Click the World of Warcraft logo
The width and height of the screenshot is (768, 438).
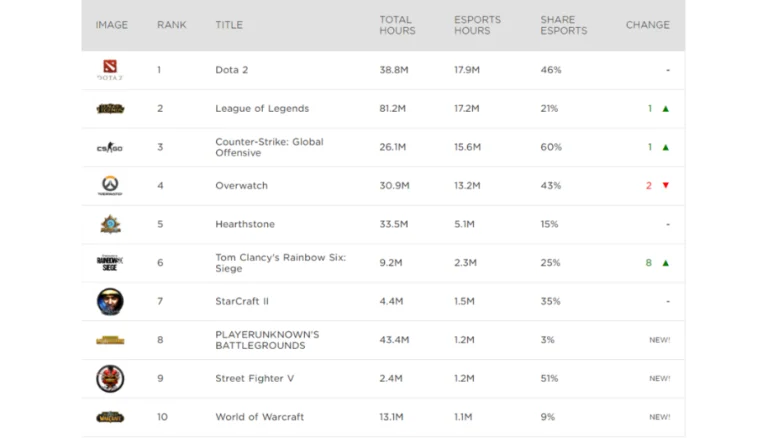pos(110,417)
